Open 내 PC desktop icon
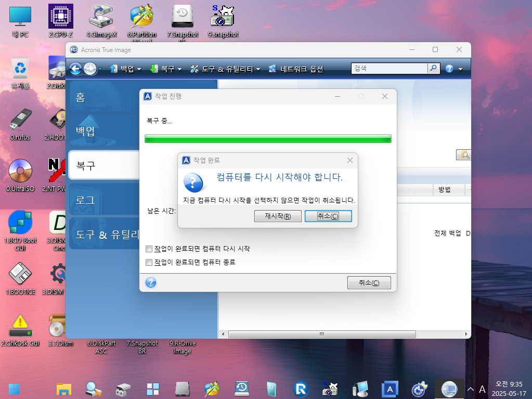This screenshot has height=399, width=532. (x=20, y=21)
